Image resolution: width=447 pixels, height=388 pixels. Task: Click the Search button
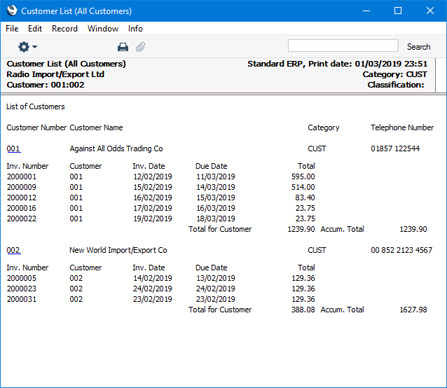tap(418, 47)
